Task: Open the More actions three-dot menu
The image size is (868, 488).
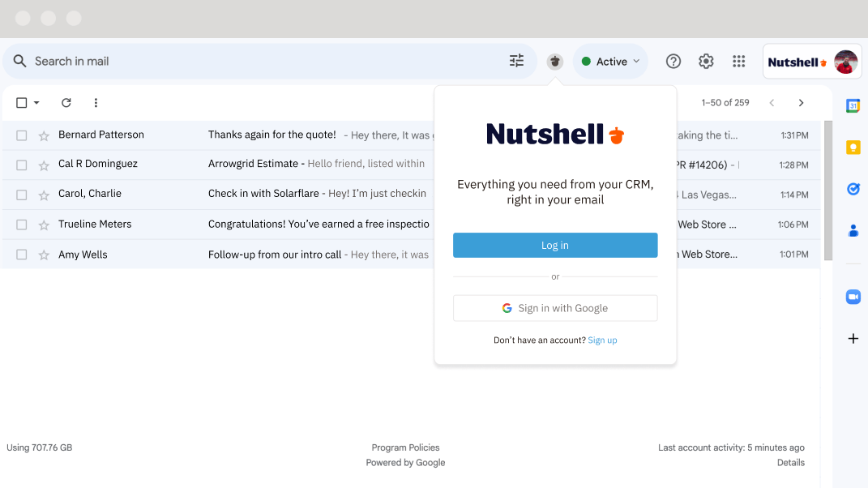Action: [x=96, y=103]
